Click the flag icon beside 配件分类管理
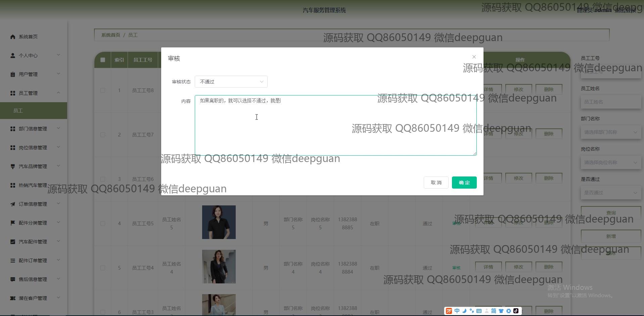 (13, 223)
